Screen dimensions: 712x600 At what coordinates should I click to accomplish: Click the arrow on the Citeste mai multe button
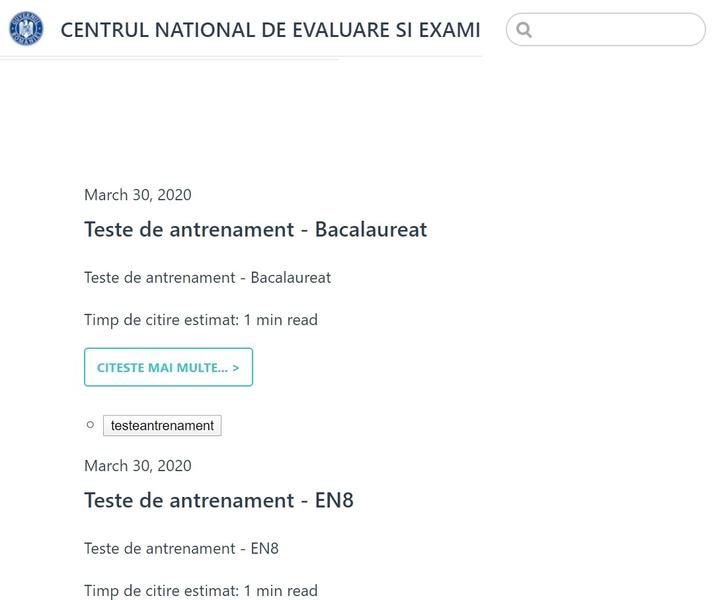point(235,368)
